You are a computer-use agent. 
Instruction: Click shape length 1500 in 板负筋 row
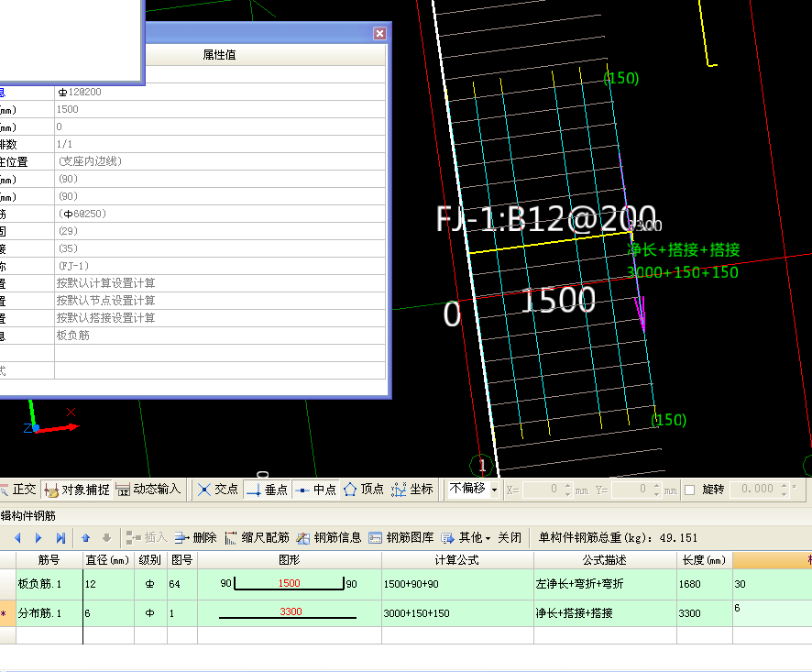(289, 583)
